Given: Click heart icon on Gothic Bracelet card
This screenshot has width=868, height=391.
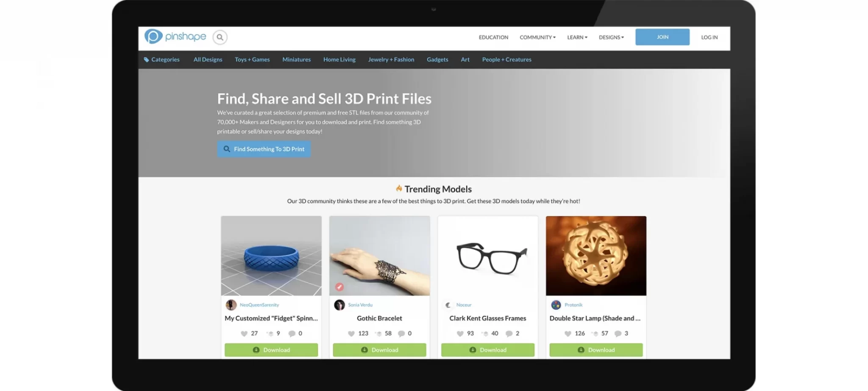Looking at the screenshot, I should tap(351, 334).
